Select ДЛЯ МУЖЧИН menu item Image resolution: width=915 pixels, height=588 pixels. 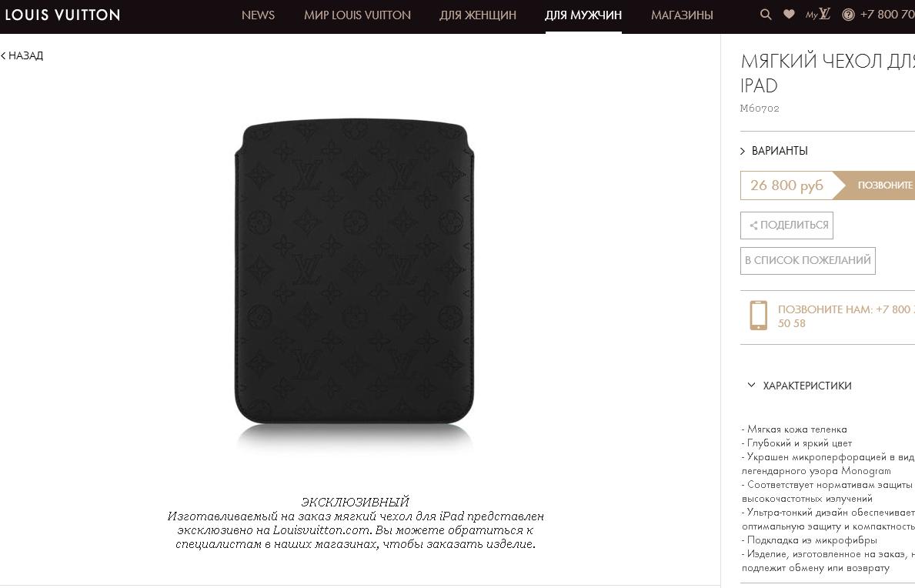pyautogui.click(x=583, y=15)
